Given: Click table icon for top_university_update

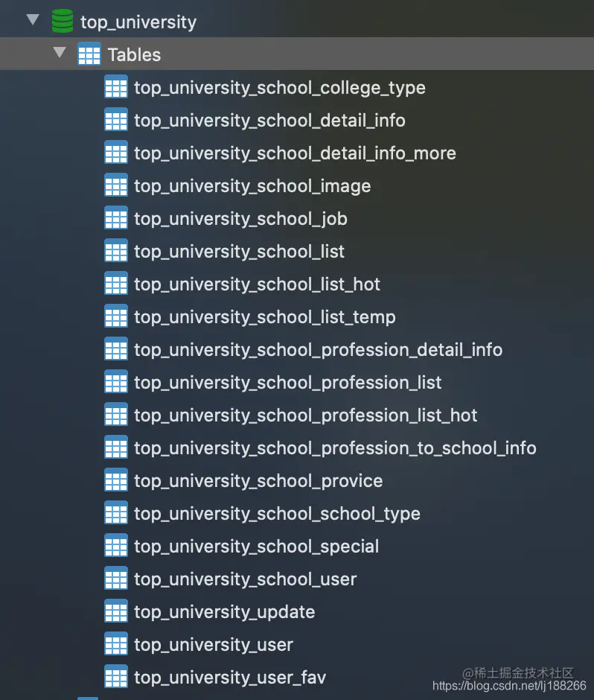Looking at the screenshot, I should 116,611.
